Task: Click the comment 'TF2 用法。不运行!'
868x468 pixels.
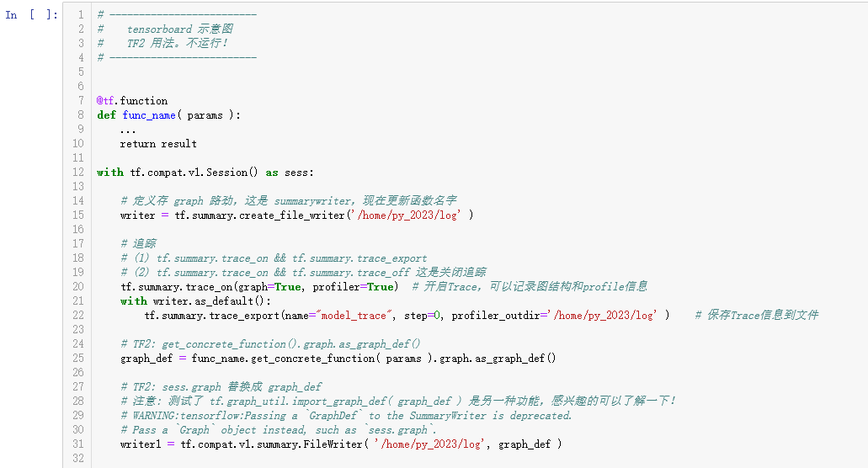Action: [177, 43]
